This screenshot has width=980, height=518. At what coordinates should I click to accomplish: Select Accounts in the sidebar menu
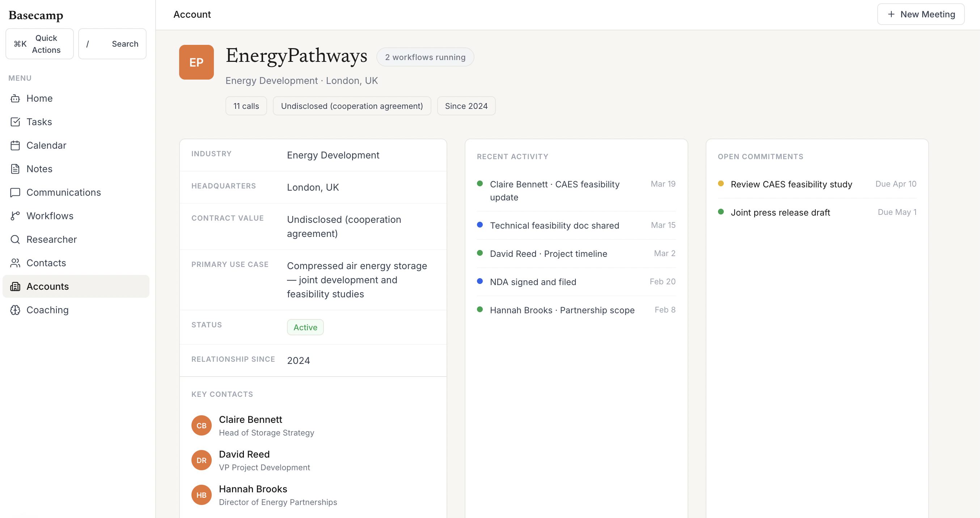click(x=47, y=286)
